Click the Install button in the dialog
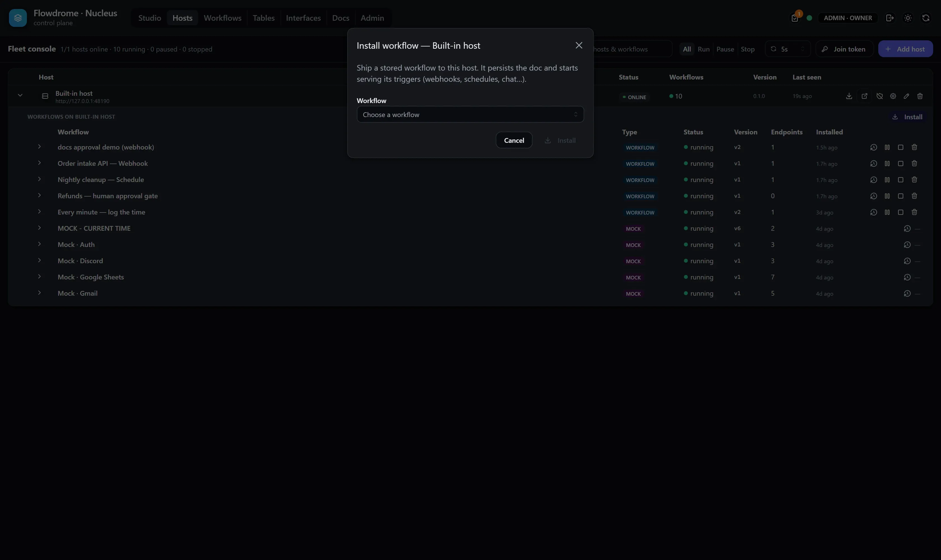The height and width of the screenshot is (560, 941). tap(560, 140)
